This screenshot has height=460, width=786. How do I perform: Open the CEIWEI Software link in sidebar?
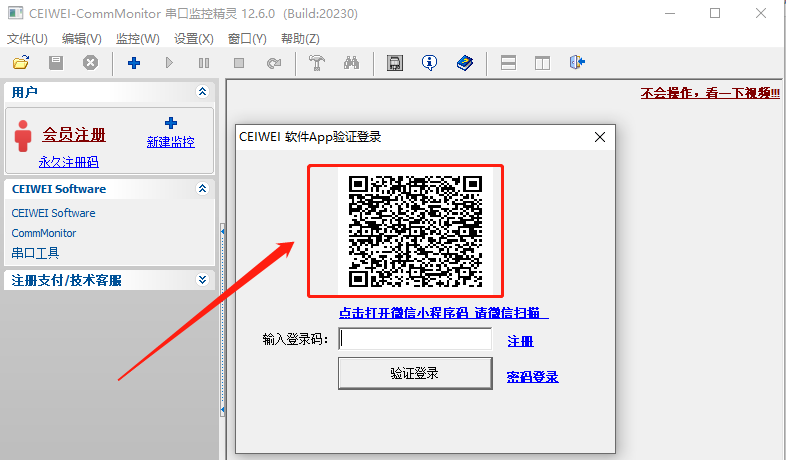(x=53, y=213)
